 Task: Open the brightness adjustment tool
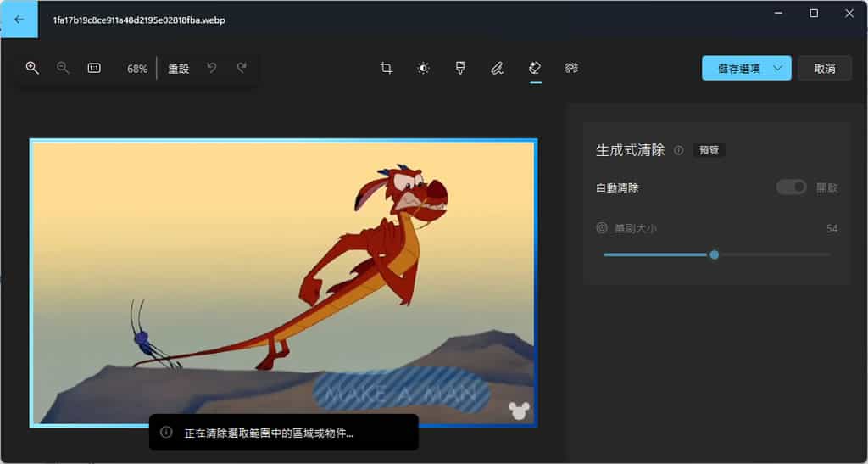[x=423, y=68]
